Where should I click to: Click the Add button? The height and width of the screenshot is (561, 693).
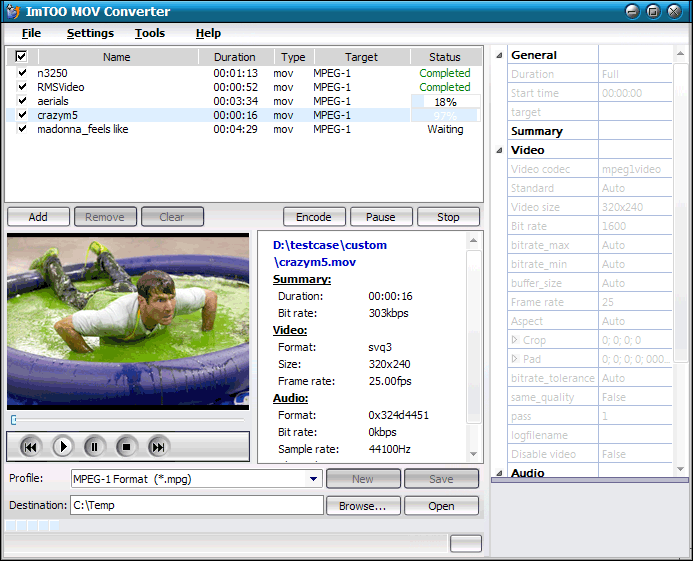[38, 217]
